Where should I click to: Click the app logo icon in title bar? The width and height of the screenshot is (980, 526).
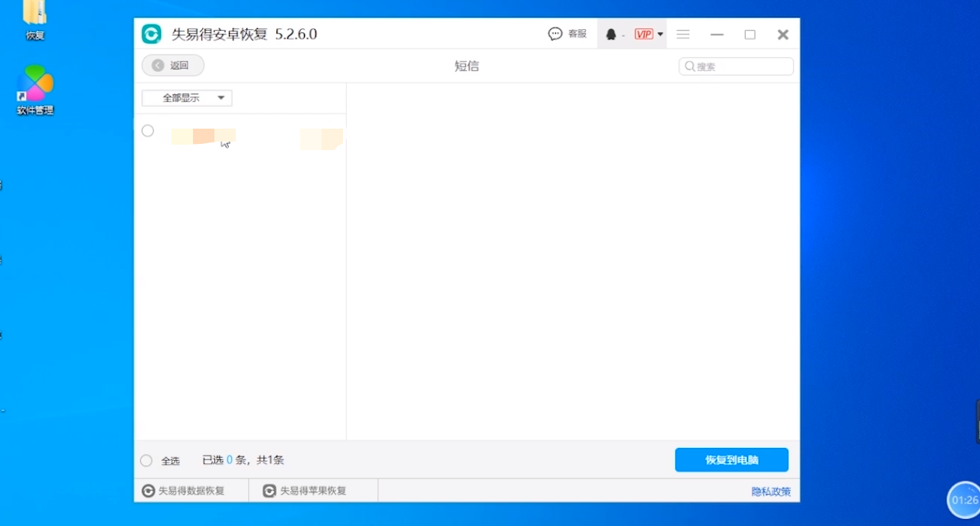click(152, 34)
